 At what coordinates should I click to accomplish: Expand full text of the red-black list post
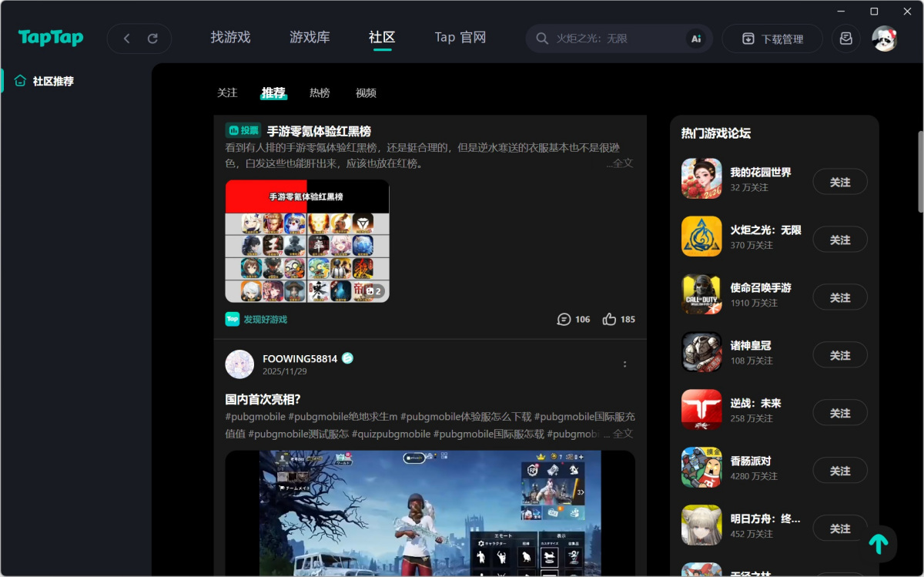click(620, 163)
